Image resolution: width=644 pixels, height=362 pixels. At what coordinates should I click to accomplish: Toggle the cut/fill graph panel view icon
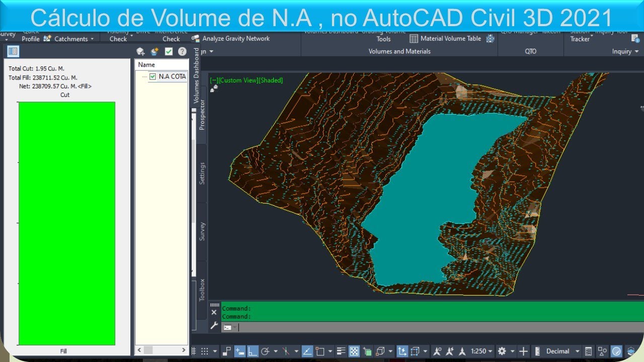[13, 51]
